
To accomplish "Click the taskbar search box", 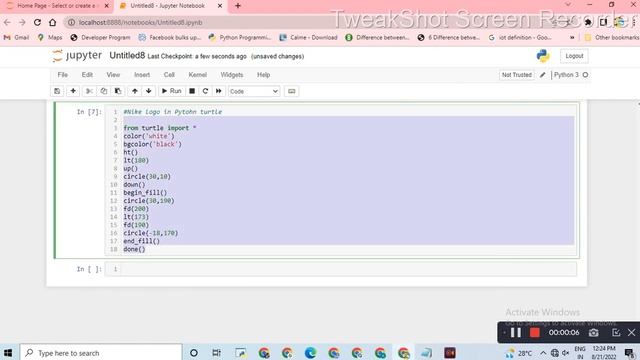I will pos(101,353).
